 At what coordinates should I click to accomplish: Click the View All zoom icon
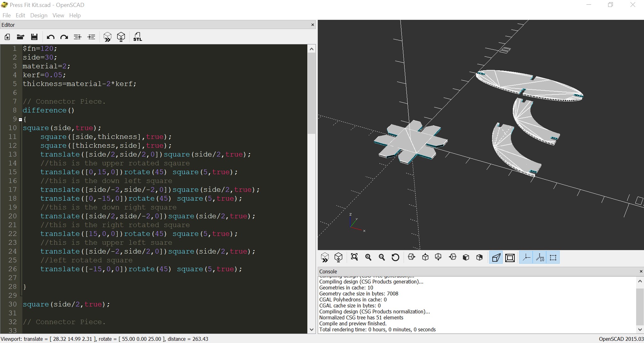click(354, 257)
